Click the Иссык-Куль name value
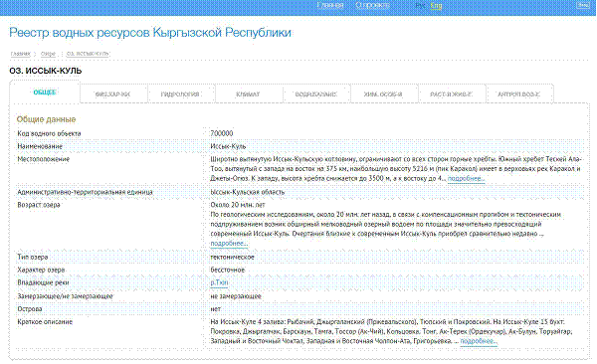The image size is (597, 364). pos(228,146)
